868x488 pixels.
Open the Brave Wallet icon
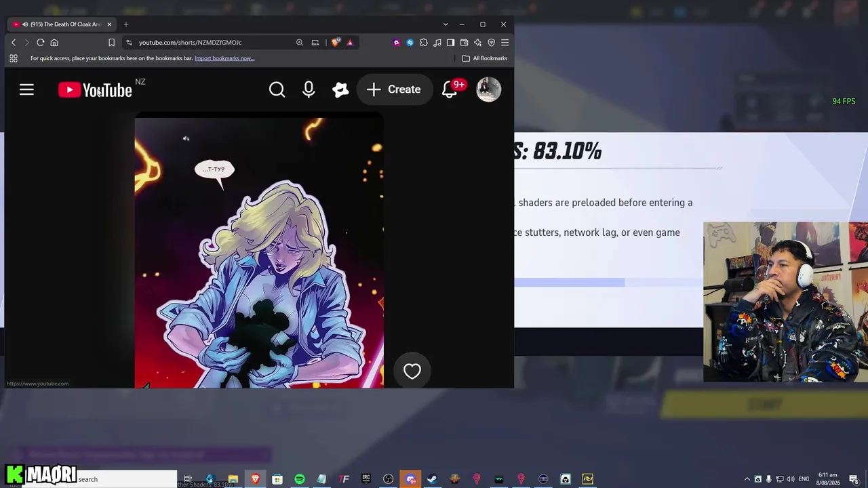pyautogui.click(x=465, y=43)
